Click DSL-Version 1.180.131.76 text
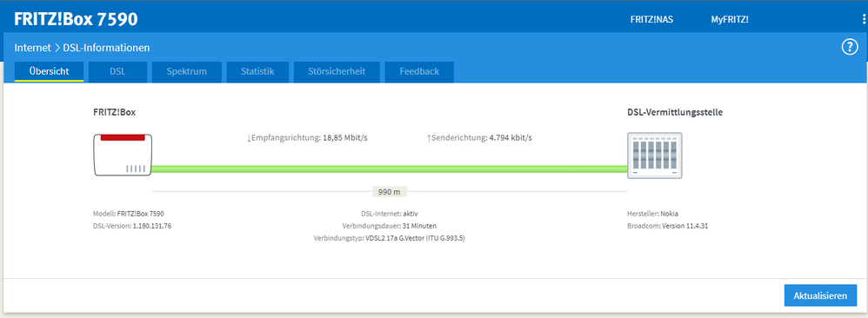 coord(132,226)
